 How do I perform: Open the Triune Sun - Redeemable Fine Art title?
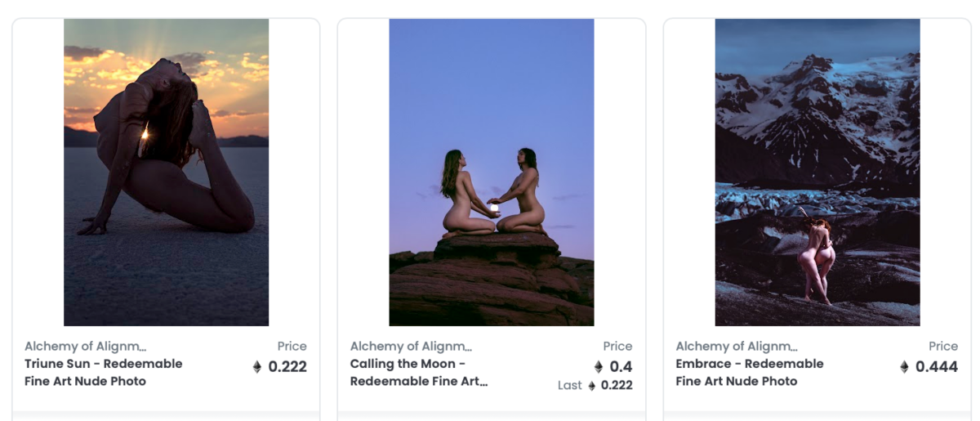click(x=104, y=372)
